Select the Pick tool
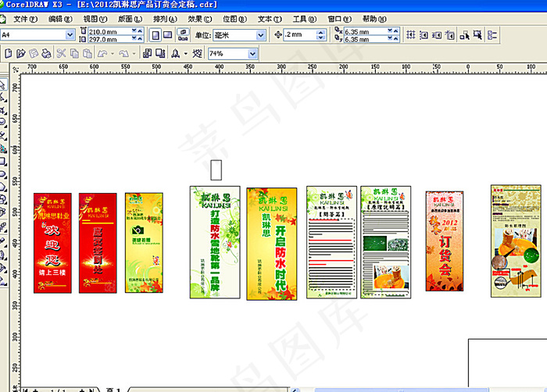Viewport: 547px width, 392px height. coord(3,85)
